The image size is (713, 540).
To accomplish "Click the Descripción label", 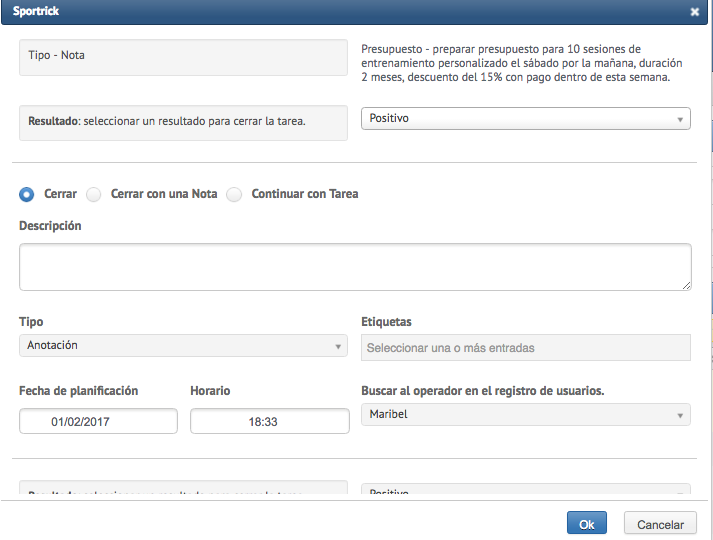I will 50,226.
